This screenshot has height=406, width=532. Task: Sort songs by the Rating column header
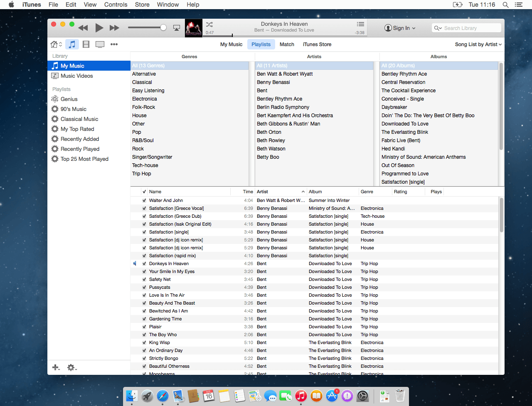(409, 192)
